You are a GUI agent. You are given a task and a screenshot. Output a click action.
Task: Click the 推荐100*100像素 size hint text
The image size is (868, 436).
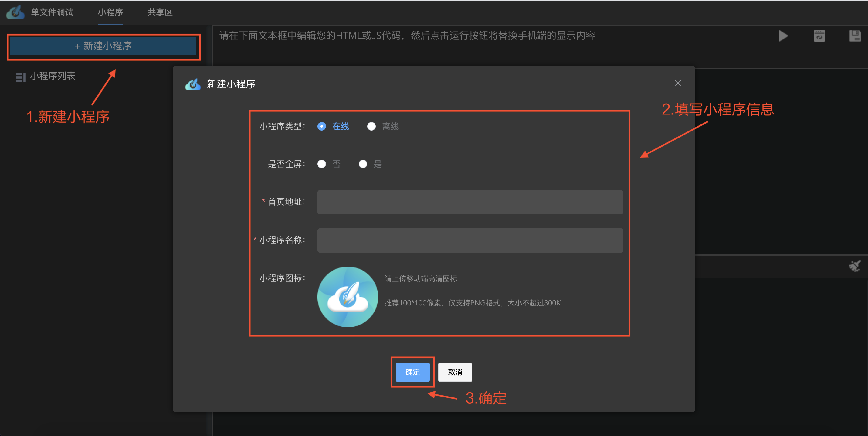tap(473, 303)
